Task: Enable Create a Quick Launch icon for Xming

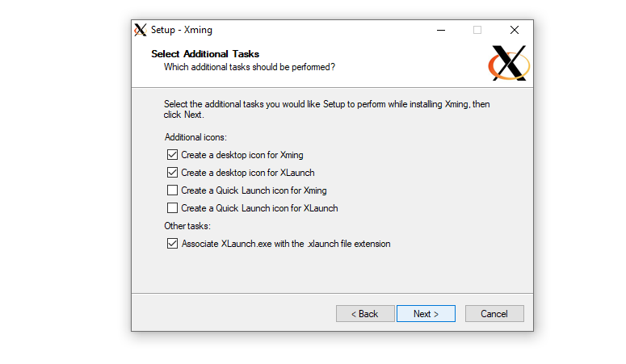Action: pos(172,190)
